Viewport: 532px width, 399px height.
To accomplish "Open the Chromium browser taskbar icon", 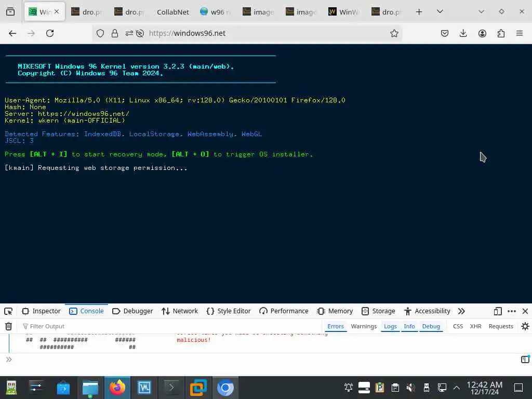I will (225, 388).
